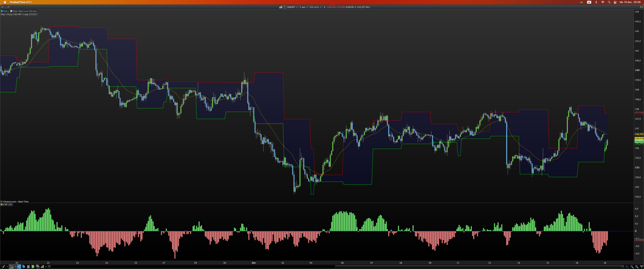The image size is (644, 269).
Task: Click the blue share chart icon
Action: coord(19,266)
